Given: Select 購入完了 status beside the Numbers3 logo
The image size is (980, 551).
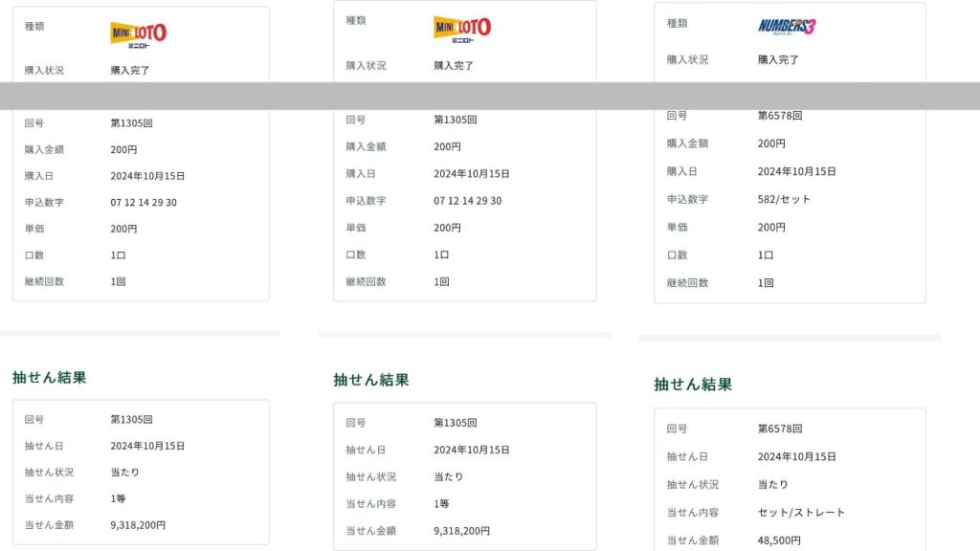Looking at the screenshot, I should pos(778,59).
